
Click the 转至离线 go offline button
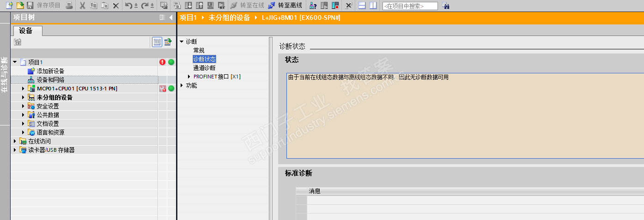click(x=285, y=6)
